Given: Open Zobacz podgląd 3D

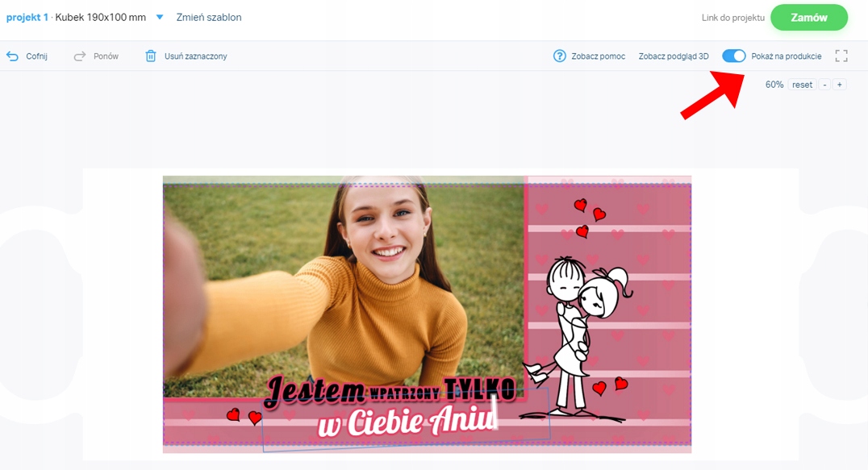Looking at the screenshot, I should tap(674, 56).
